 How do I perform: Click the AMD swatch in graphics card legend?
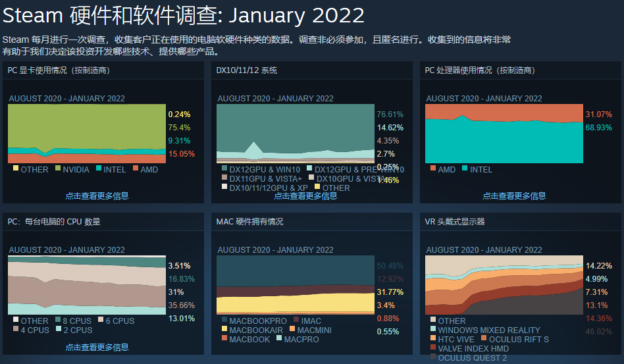pos(136,168)
